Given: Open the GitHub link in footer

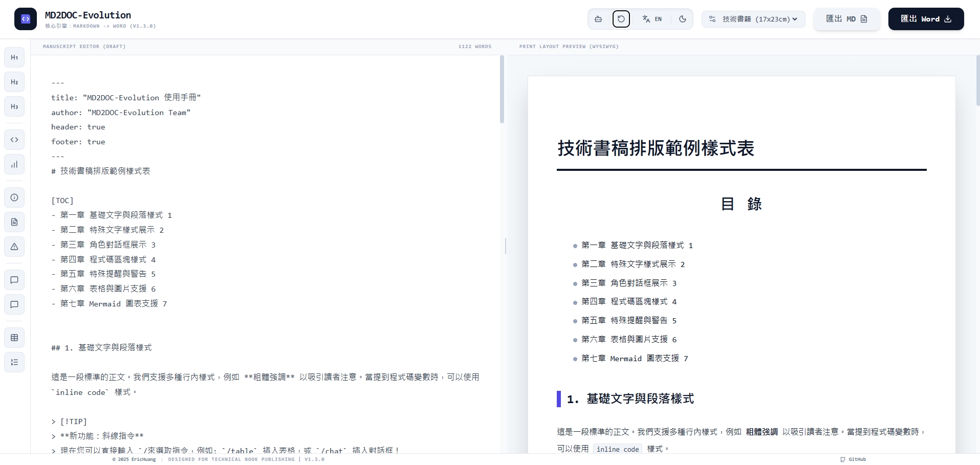Looking at the screenshot, I should click(853, 459).
